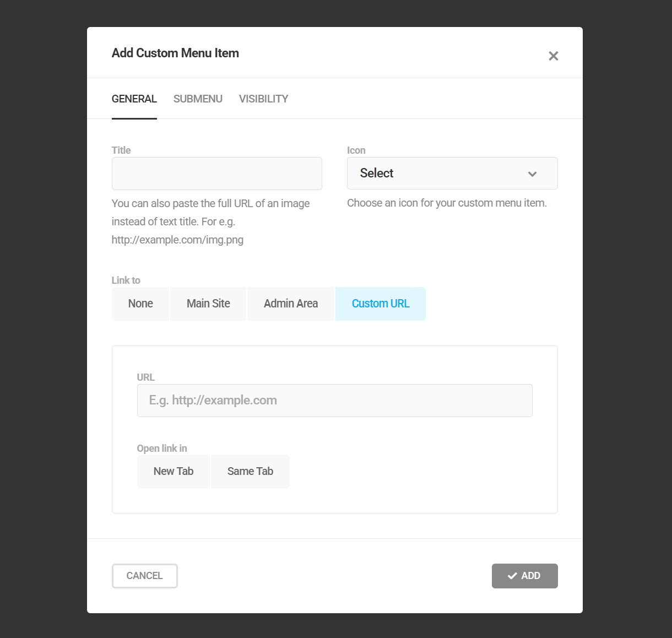Open the Icon select dropdown

tap(452, 173)
